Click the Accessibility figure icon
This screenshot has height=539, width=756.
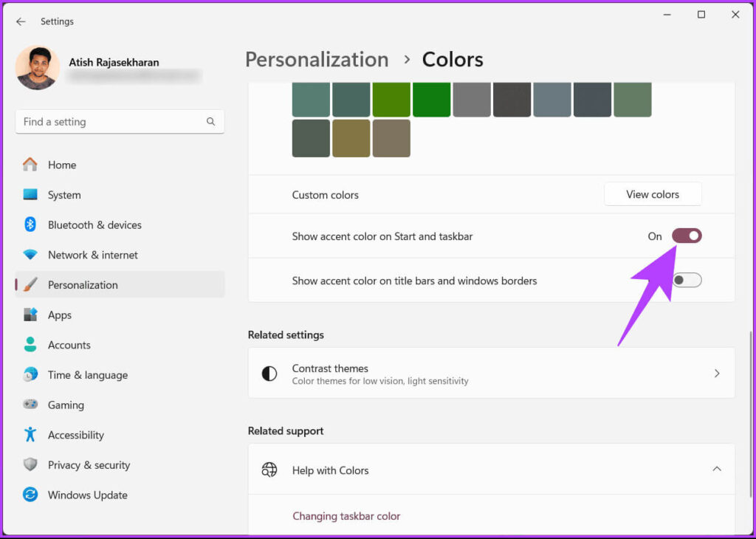tap(30, 435)
